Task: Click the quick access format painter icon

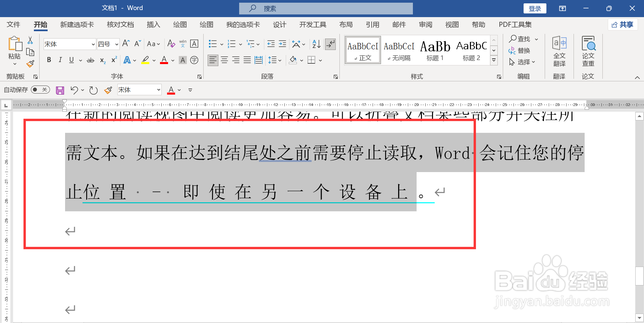Action: 108,90
